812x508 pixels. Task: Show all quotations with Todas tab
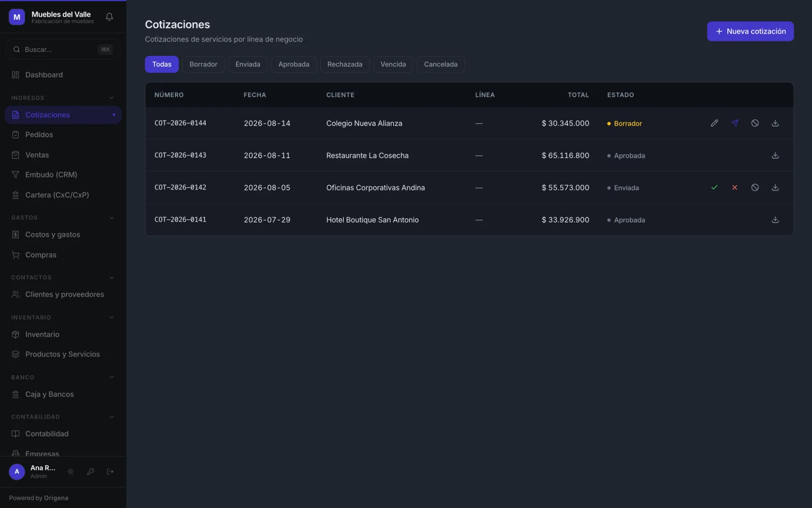point(162,64)
